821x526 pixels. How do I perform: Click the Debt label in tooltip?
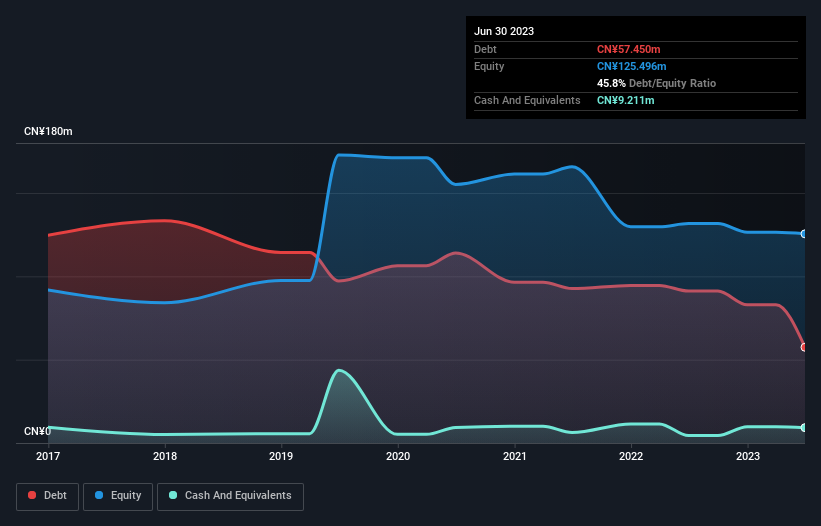pos(485,49)
